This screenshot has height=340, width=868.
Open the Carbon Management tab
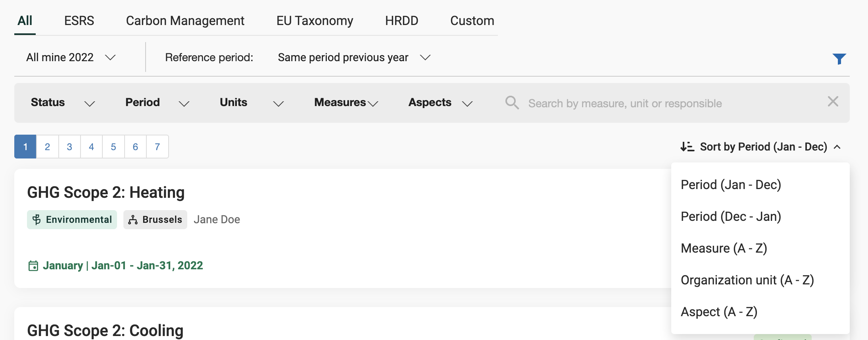click(185, 21)
